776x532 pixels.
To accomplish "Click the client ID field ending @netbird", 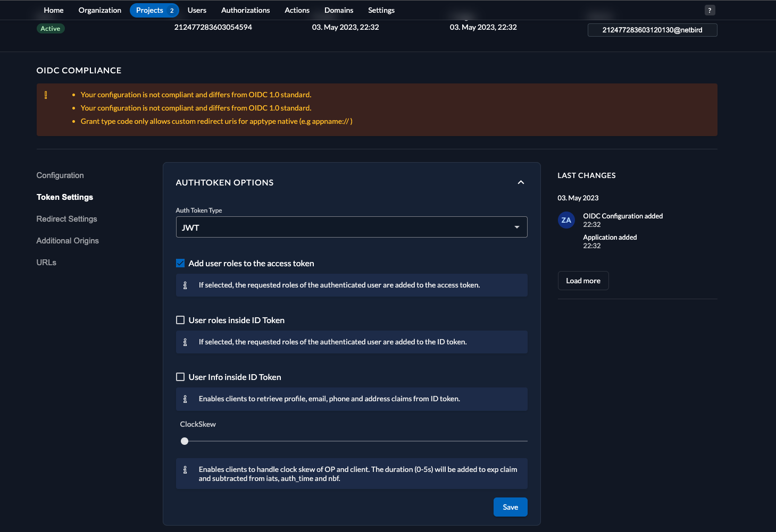I will tap(652, 30).
